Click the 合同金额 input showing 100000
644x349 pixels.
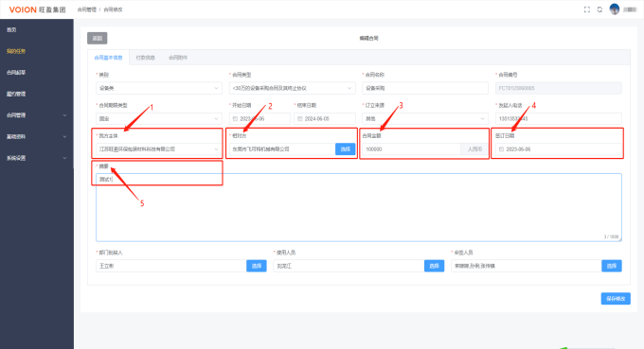pos(412,149)
